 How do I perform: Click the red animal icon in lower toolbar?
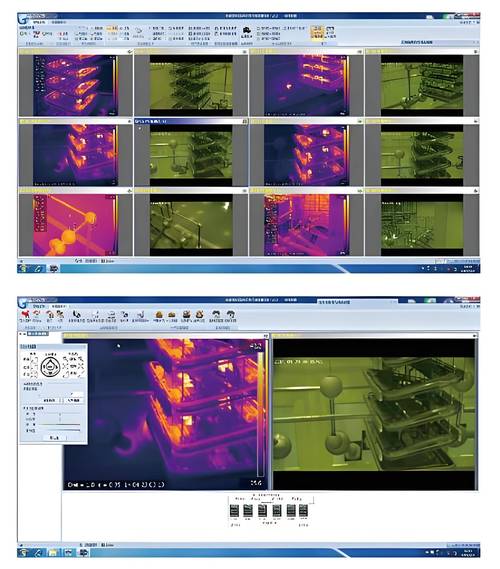(25, 314)
